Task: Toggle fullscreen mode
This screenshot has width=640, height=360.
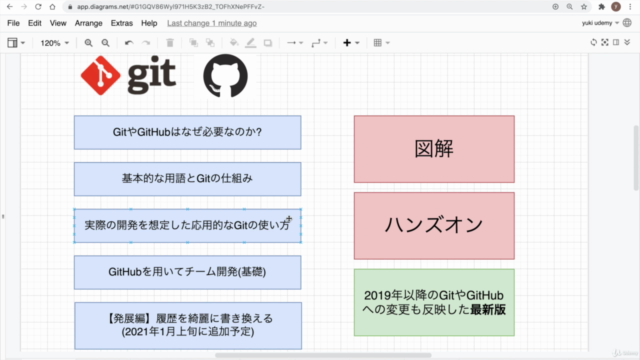Action: [605, 42]
